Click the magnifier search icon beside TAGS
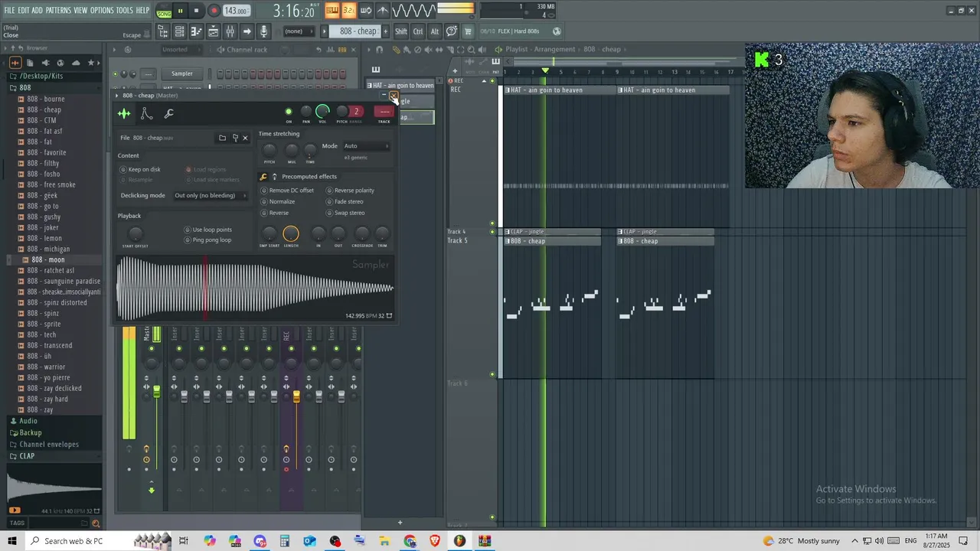The image size is (980, 551). [96, 523]
